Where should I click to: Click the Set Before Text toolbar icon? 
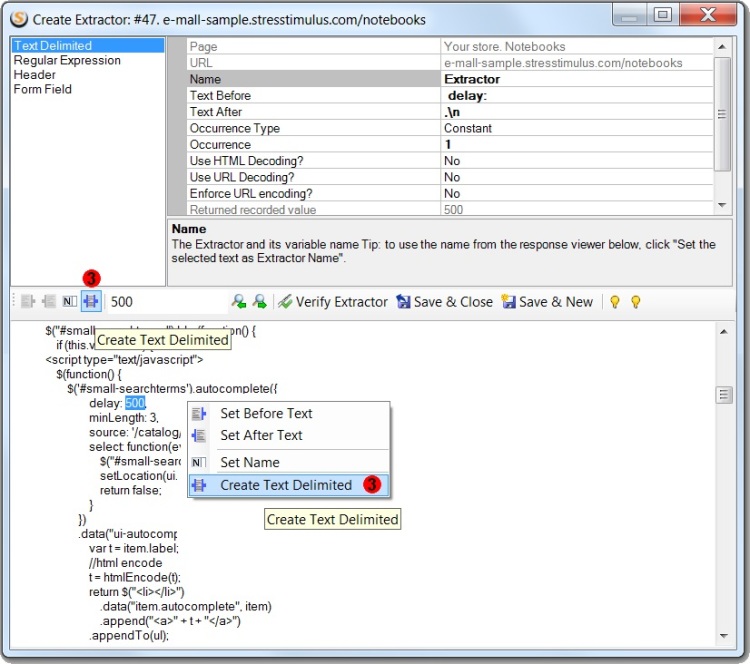coord(28,301)
